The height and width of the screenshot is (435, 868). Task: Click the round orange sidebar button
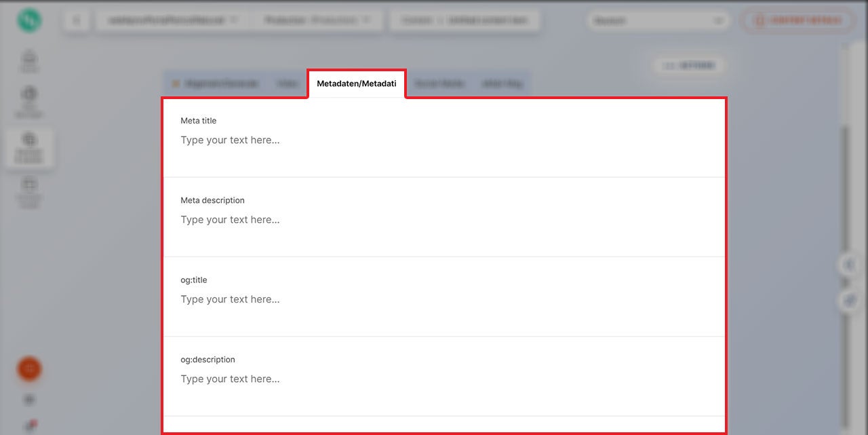click(x=29, y=368)
